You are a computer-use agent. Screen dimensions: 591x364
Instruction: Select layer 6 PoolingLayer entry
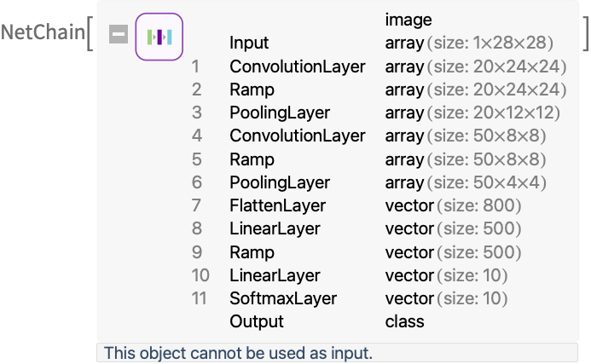click(368, 182)
